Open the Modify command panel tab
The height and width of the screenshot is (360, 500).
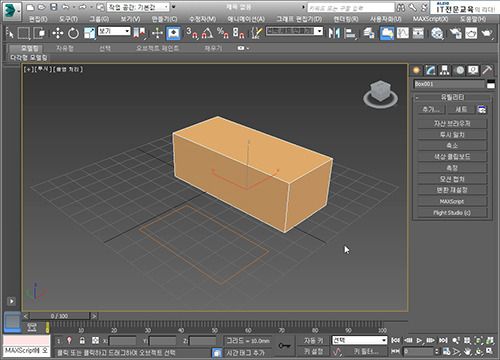click(x=430, y=70)
